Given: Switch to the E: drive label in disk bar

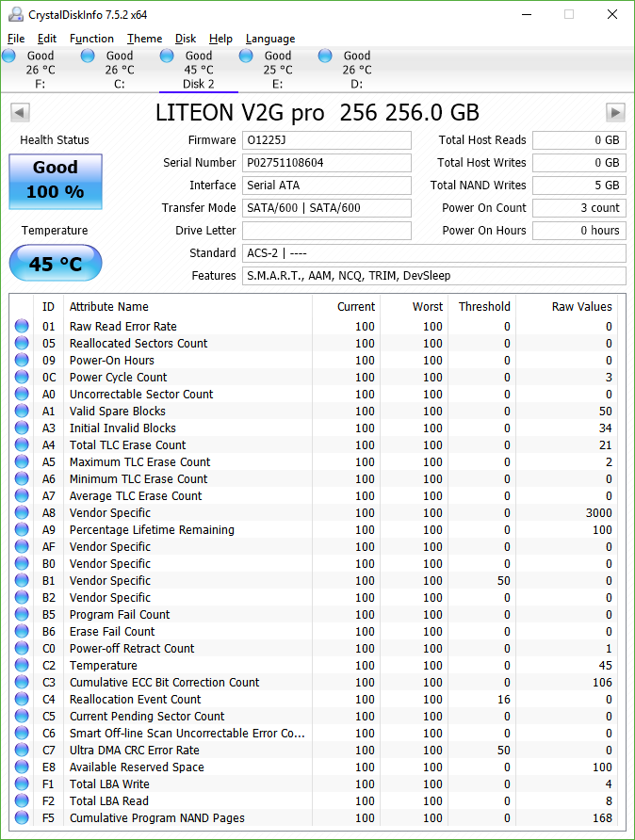Looking at the screenshot, I should pyautogui.click(x=278, y=84).
